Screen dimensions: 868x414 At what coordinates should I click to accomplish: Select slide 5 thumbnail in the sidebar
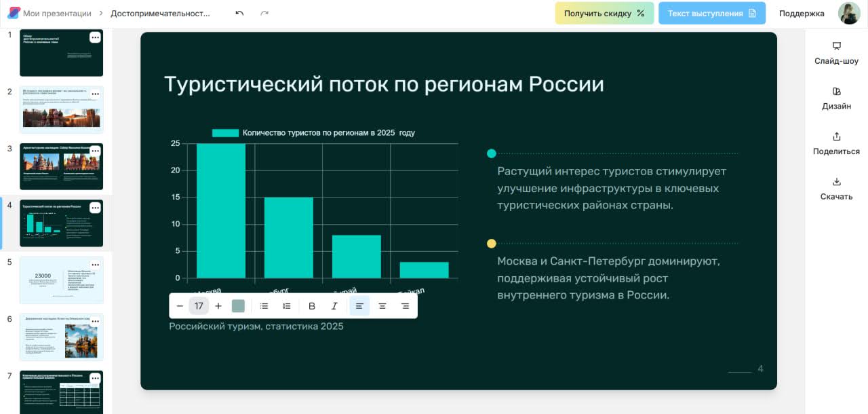tap(61, 280)
